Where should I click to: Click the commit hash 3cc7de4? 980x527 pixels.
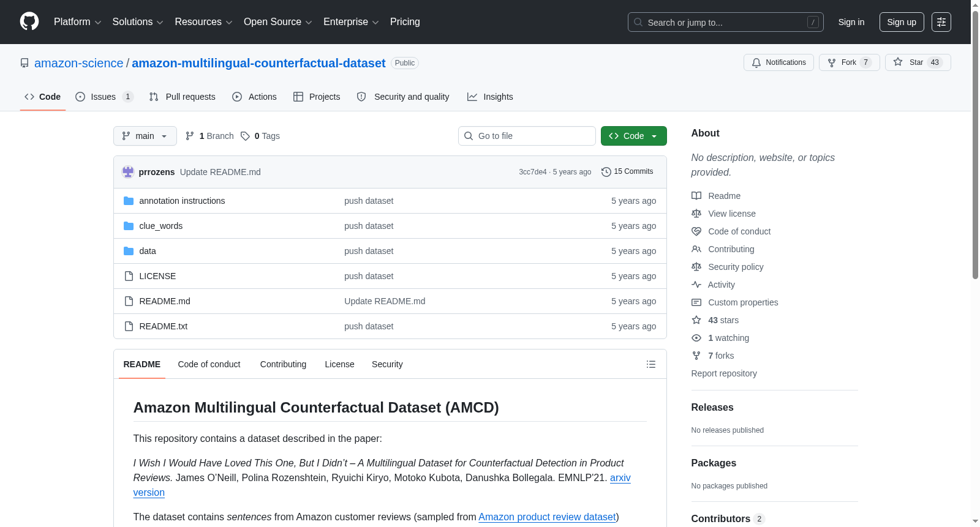533,172
